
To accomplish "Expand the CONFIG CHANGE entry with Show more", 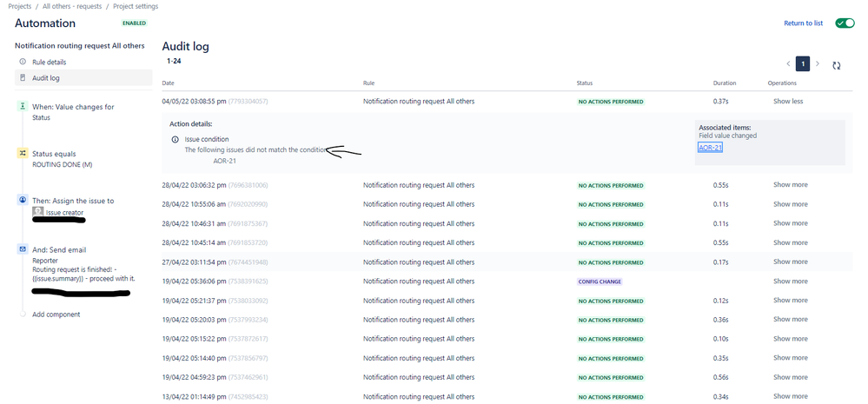I will [x=791, y=281].
